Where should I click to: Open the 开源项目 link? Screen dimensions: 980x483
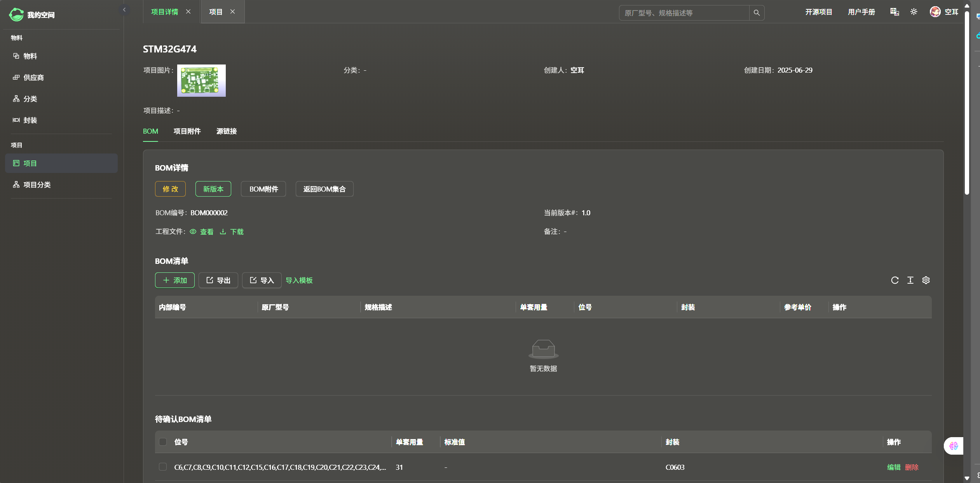(819, 12)
